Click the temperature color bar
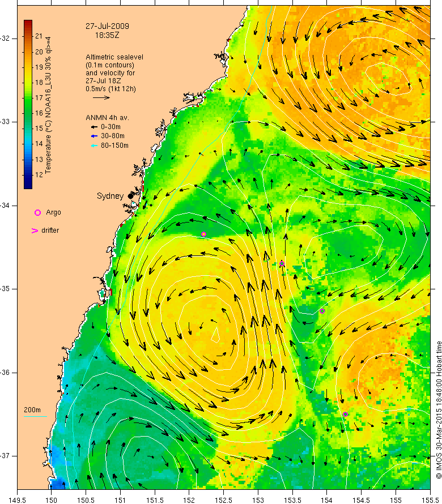 pyautogui.click(x=28, y=104)
